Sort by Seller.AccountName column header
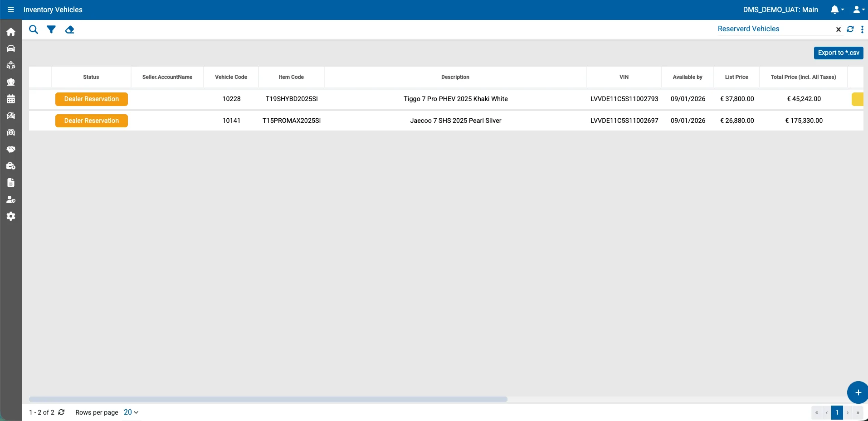This screenshot has height=421, width=868. [167, 77]
